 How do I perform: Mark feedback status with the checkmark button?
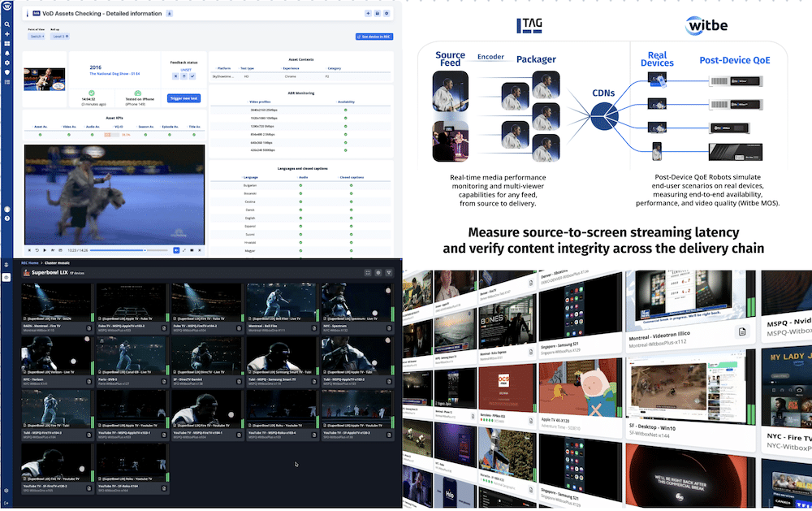192,76
